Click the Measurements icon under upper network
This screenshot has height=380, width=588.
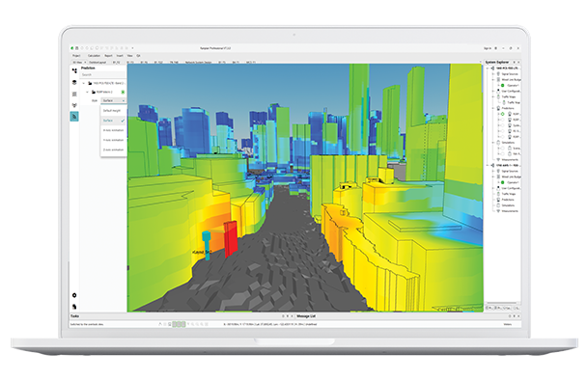498,160
